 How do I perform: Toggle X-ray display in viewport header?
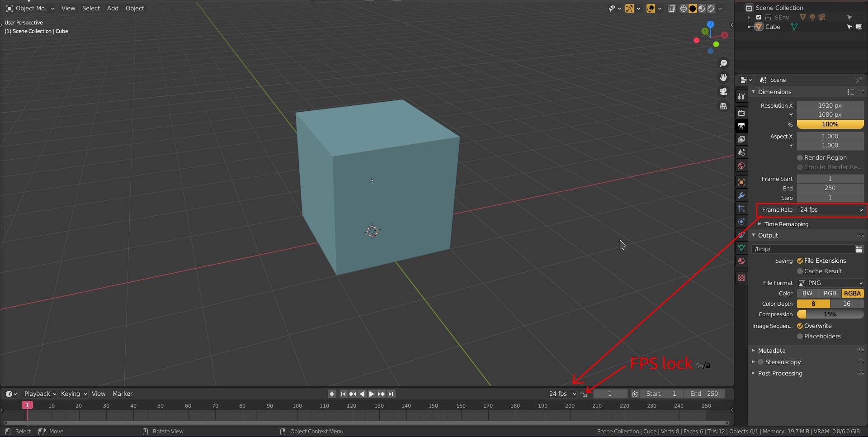tap(672, 9)
